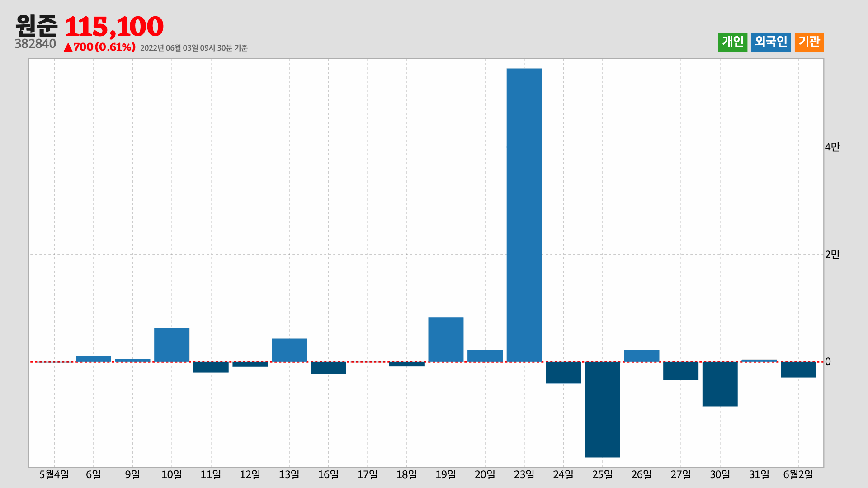Click the y-axis label 2만
Image resolution: width=868 pixels, height=488 pixels.
pyautogui.click(x=832, y=254)
